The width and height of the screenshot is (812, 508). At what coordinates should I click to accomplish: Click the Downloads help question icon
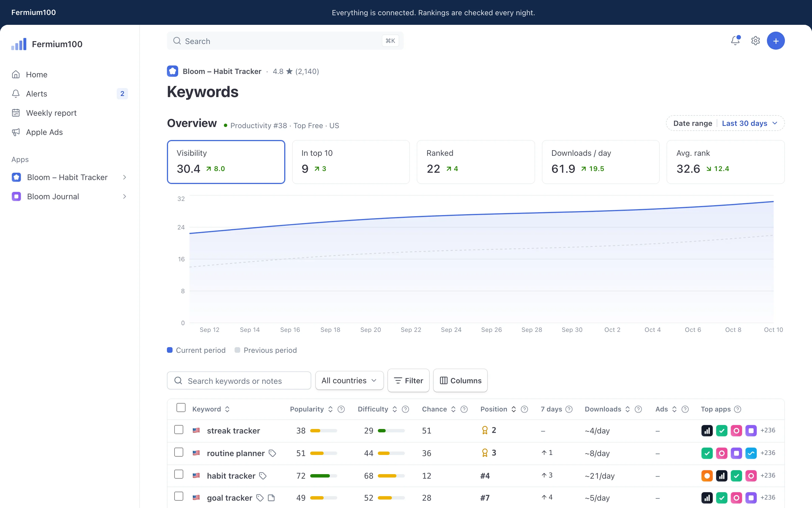point(639,409)
